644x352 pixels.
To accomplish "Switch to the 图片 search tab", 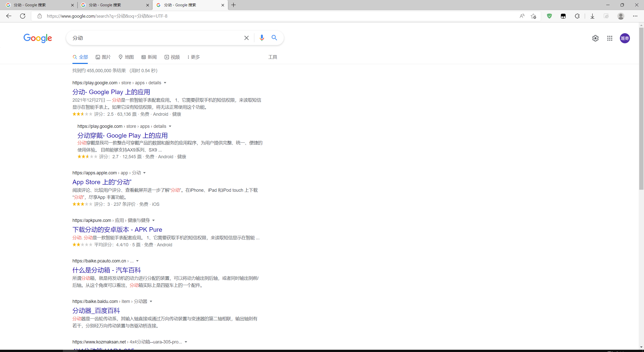I will click(x=103, y=57).
